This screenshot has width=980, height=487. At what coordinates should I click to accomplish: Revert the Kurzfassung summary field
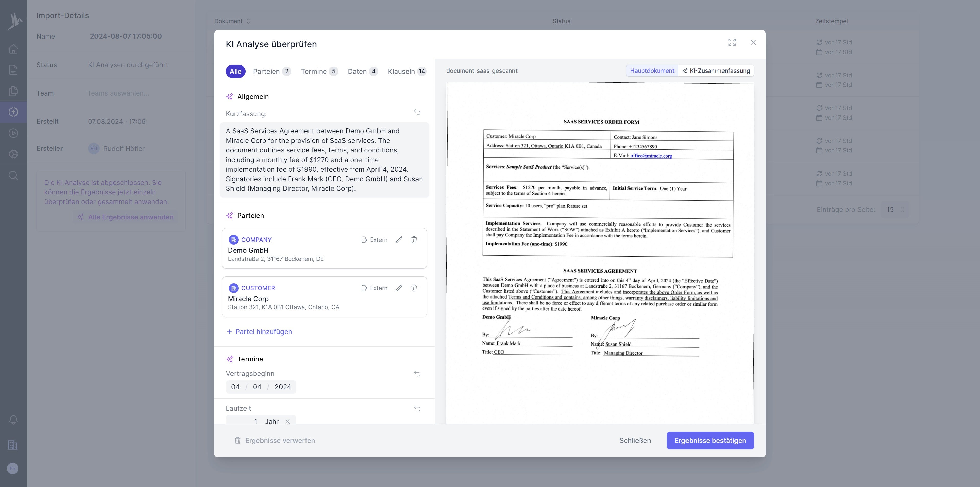(x=417, y=112)
